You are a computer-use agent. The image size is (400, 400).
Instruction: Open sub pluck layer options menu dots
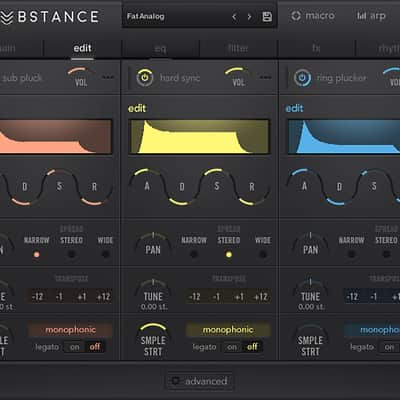pos(108,78)
